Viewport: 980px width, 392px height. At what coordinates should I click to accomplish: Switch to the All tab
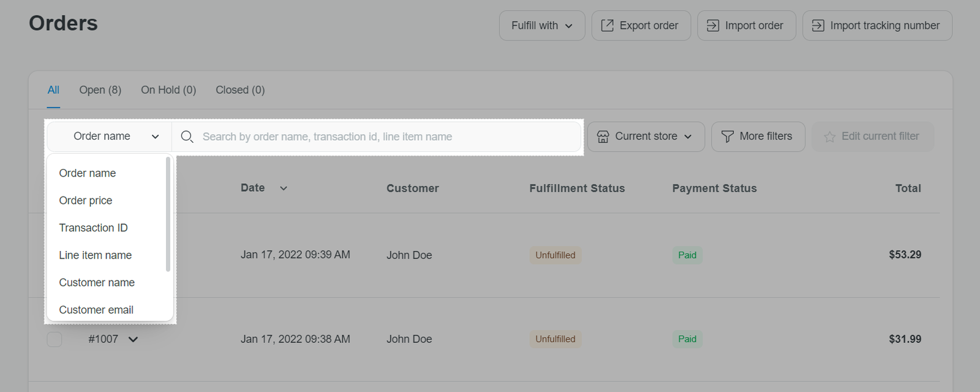(x=54, y=90)
